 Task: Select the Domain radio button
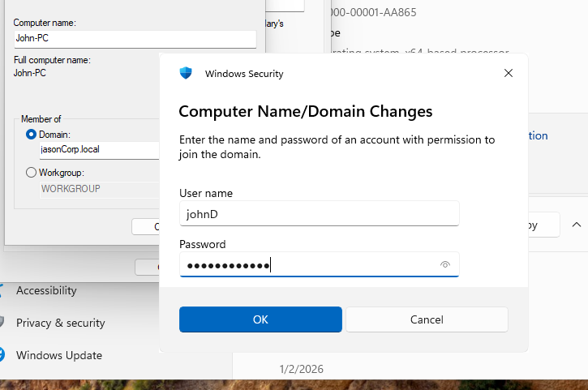31,135
